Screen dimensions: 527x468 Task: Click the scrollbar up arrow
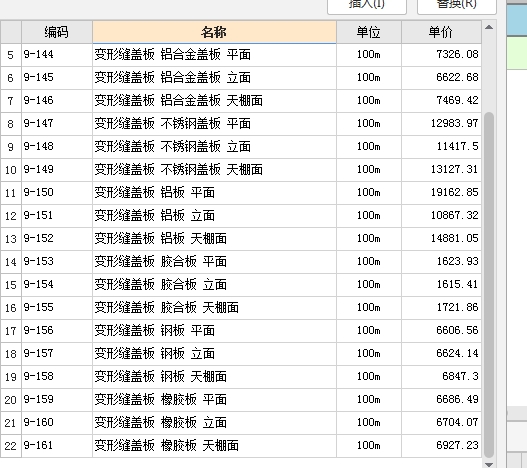[489, 27]
